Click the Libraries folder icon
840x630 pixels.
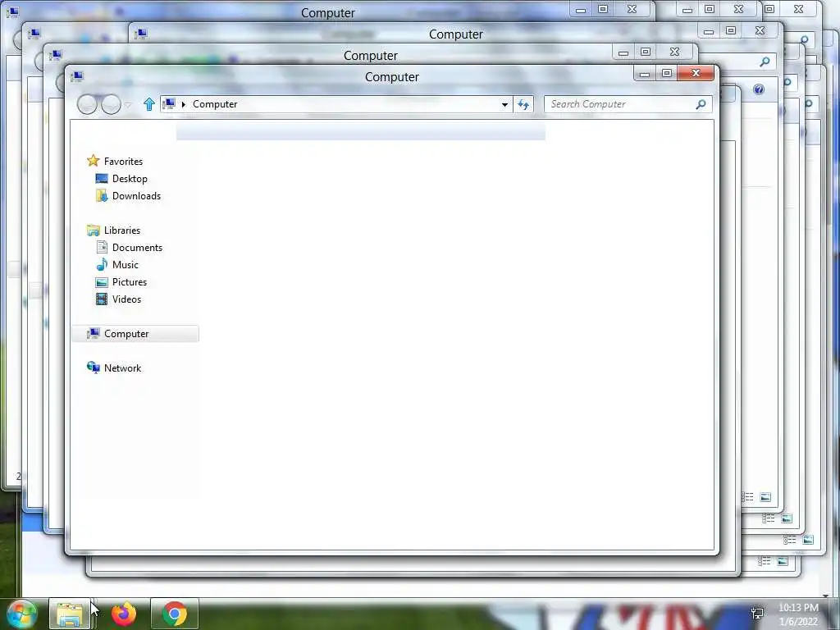point(94,231)
